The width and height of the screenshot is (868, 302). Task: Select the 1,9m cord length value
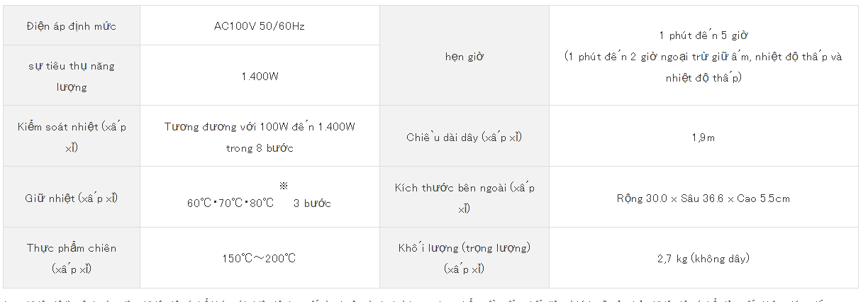click(x=703, y=138)
